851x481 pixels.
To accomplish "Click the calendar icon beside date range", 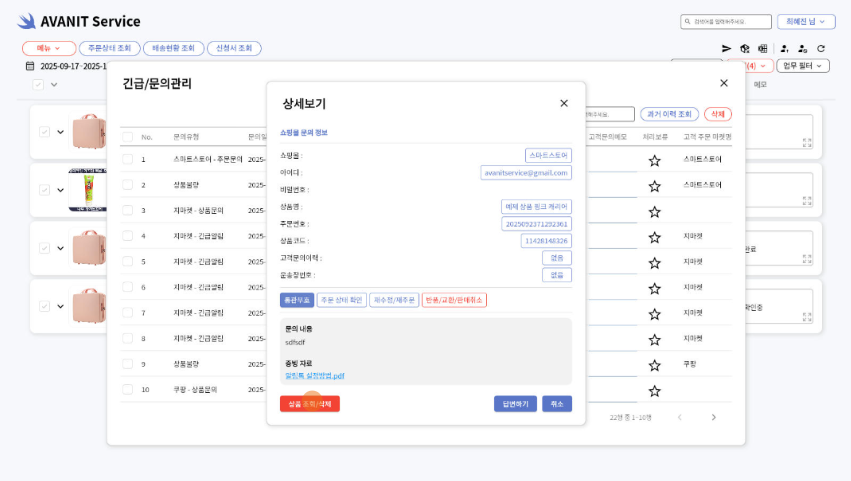I will click(30, 66).
